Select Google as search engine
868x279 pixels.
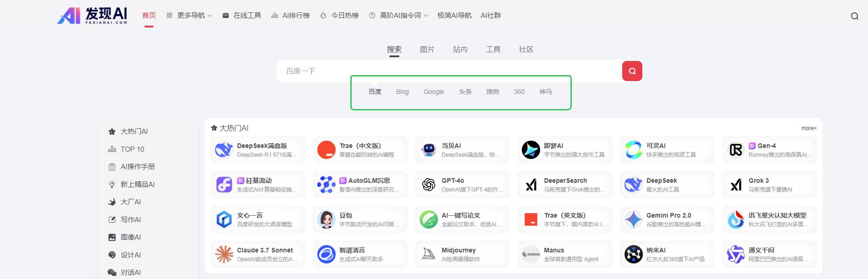pyautogui.click(x=434, y=92)
